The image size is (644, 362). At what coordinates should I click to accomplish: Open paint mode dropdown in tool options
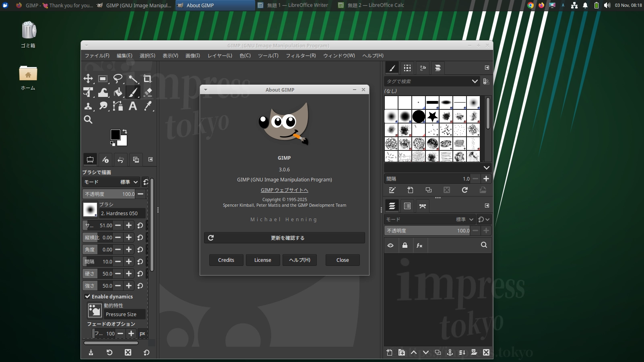pyautogui.click(x=111, y=182)
